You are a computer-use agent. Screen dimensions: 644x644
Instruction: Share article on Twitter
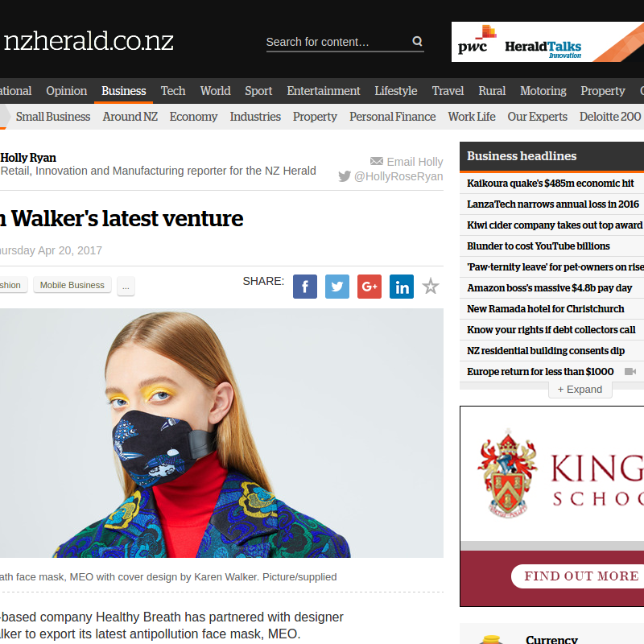[337, 287]
